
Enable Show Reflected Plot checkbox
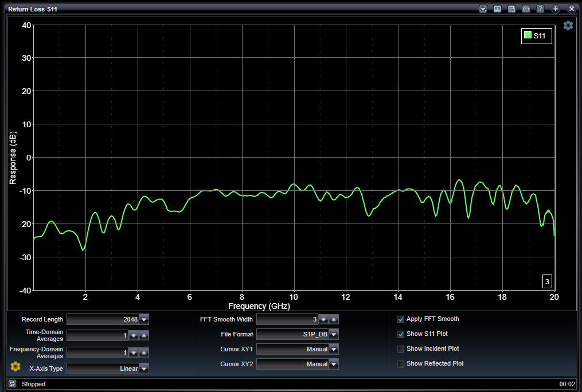click(401, 364)
